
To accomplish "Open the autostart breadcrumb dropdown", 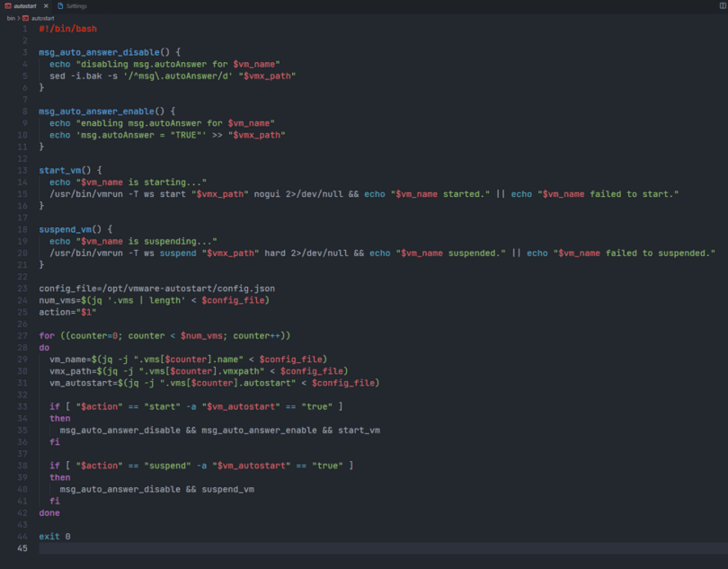I will pos(42,18).
